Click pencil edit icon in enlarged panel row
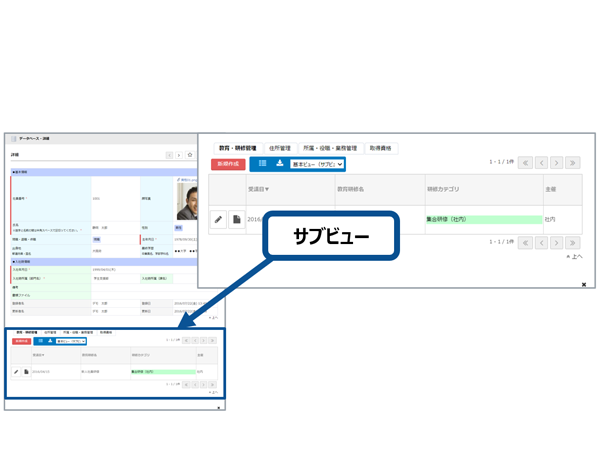 (x=218, y=220)
